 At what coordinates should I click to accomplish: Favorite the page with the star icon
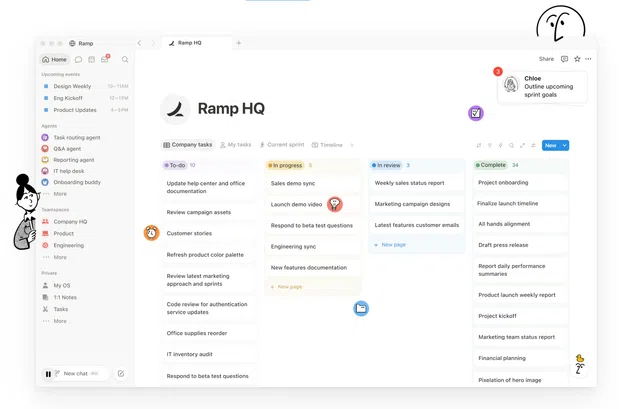coord(577,59)
